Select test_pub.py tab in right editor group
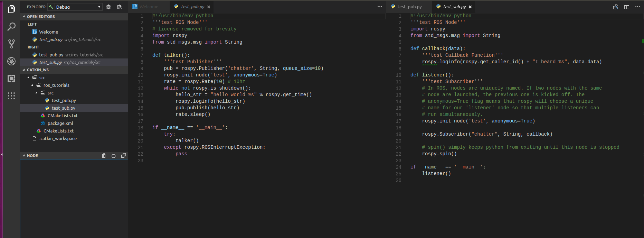The height and width of the screenshot is (238, 644). tap(409, 7)
